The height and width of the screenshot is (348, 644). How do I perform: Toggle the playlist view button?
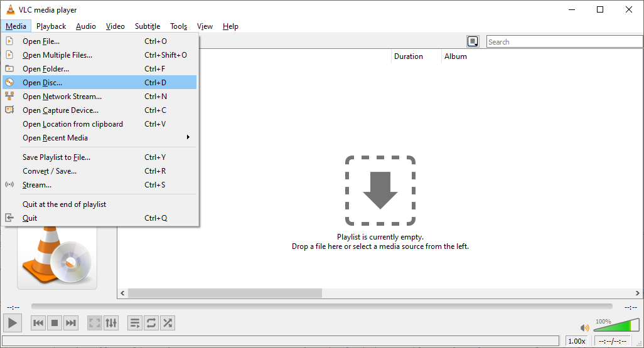[x=135, y=323]
